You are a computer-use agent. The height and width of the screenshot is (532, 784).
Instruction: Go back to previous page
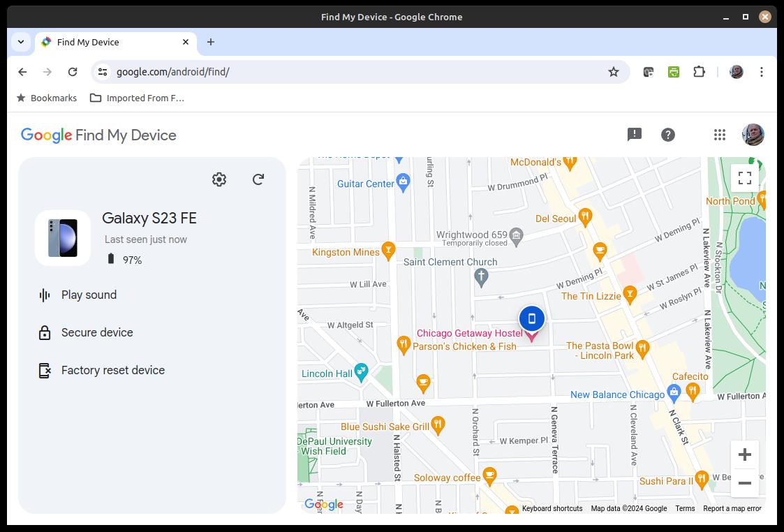pyautogui.click(x=22, y=72)
